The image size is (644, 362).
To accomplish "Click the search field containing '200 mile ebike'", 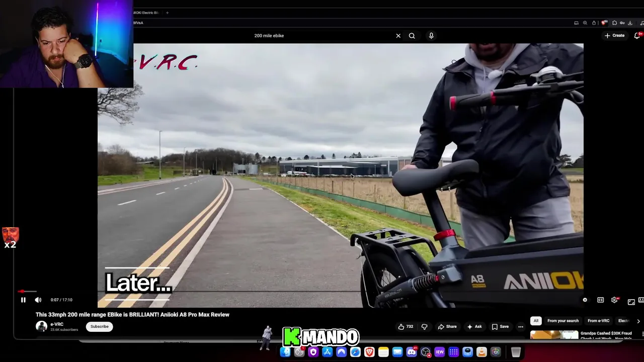I will 322,36.
